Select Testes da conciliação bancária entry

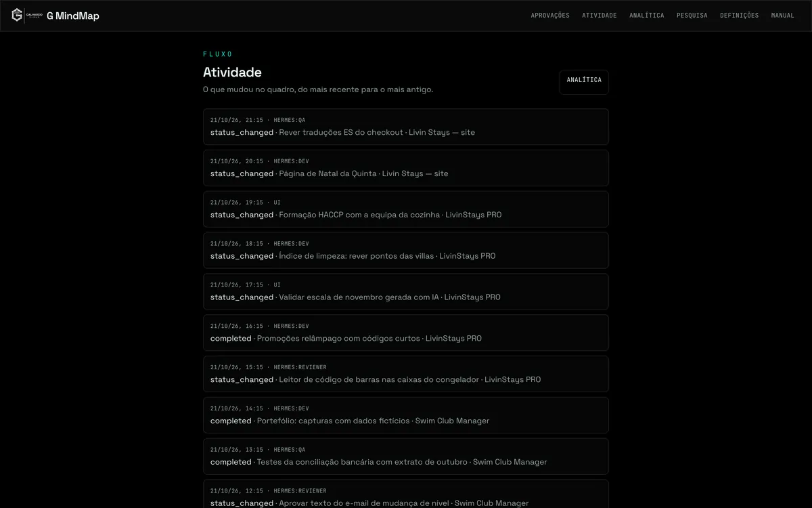click(x=406, y=457)
